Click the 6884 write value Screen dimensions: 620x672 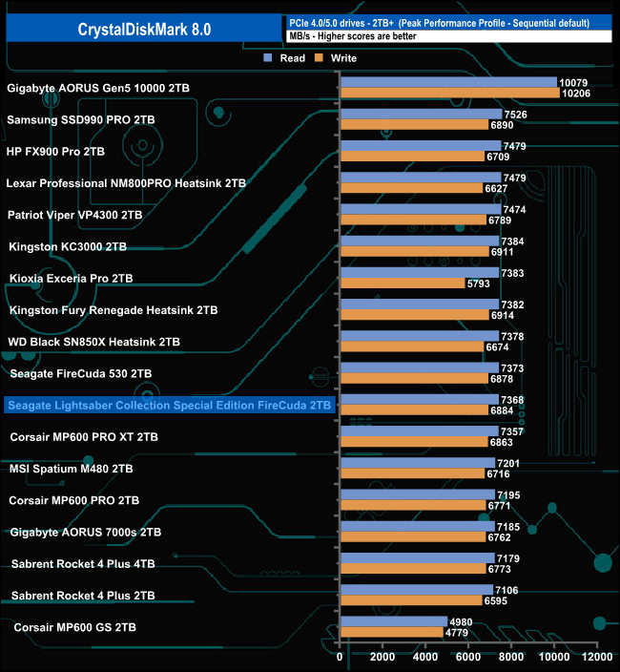pyautogui.click(x=502, y=410)
